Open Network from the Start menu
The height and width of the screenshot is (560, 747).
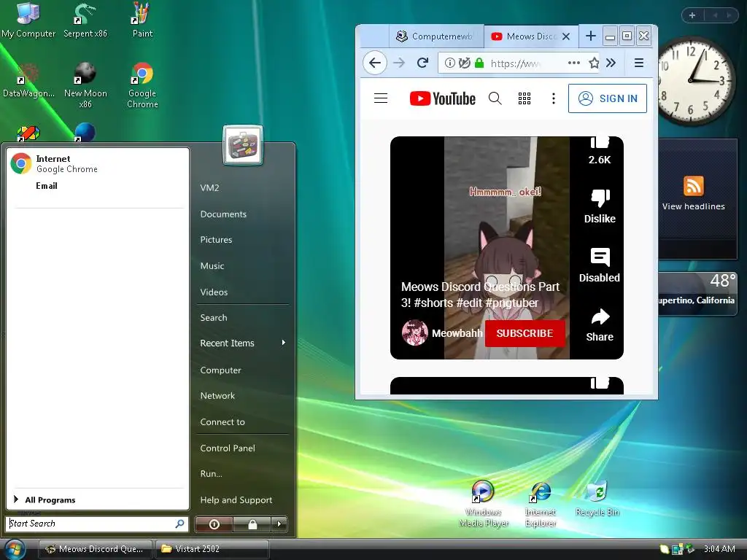click(x=217, y=395)
